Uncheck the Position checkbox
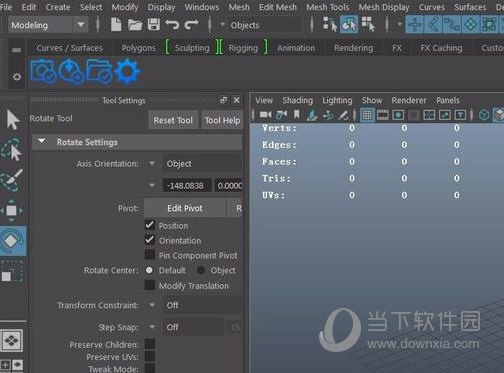Image resolution: width=504 pixels, height=373 pixels. coord(150,225)
